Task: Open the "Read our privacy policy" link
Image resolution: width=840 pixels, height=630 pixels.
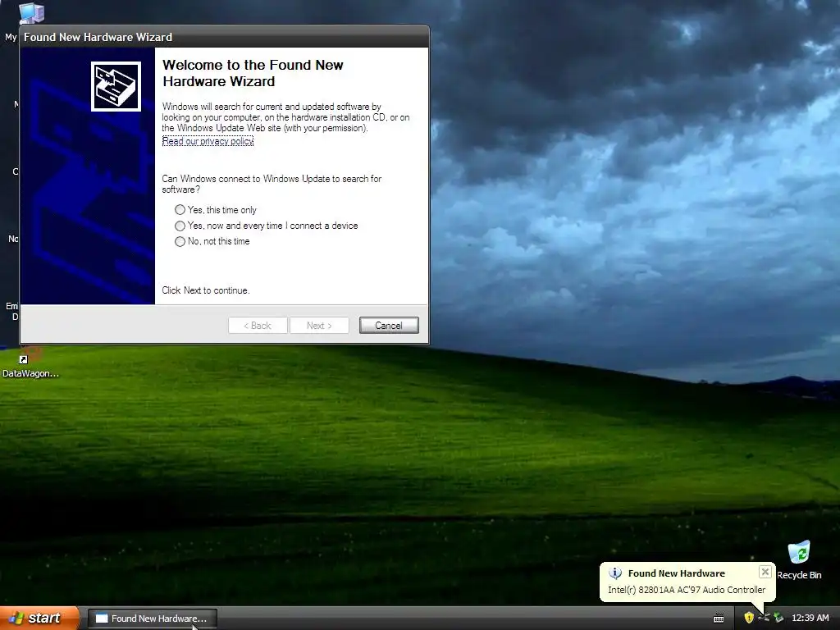Action: [x=208, y=141]
